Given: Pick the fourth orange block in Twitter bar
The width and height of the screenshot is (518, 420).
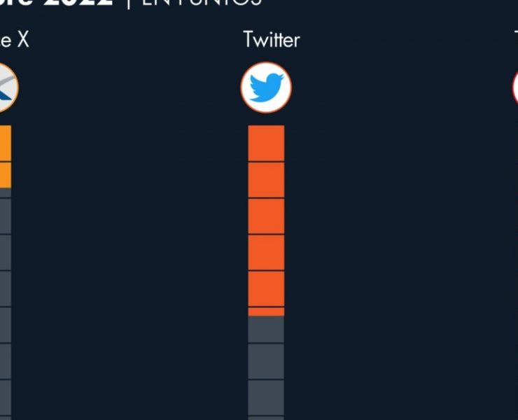Looking at the screenshot, I should coord(266,253).
